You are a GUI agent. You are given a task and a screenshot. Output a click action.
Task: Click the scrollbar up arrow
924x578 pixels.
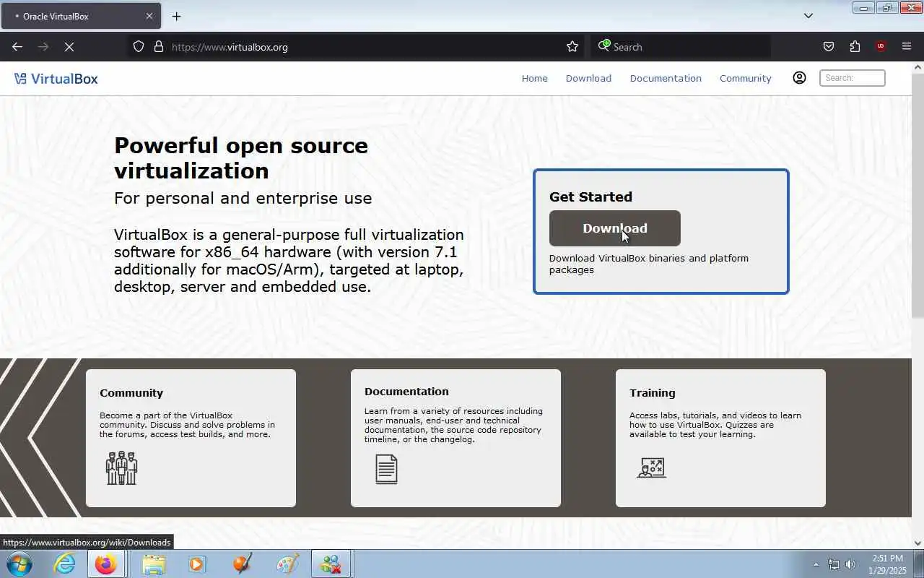pyautogui.click(x=918, y=67)
